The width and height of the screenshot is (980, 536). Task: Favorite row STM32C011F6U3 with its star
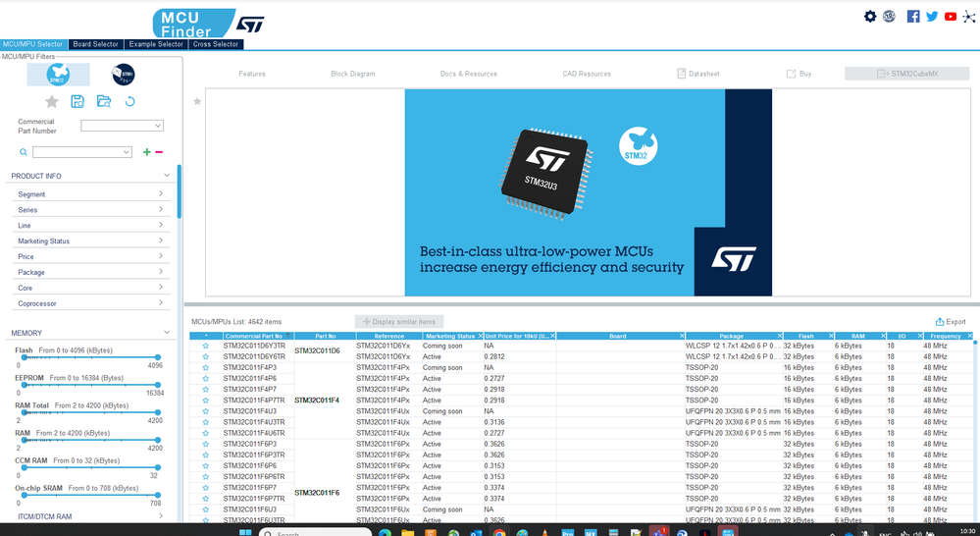point(206,509)
